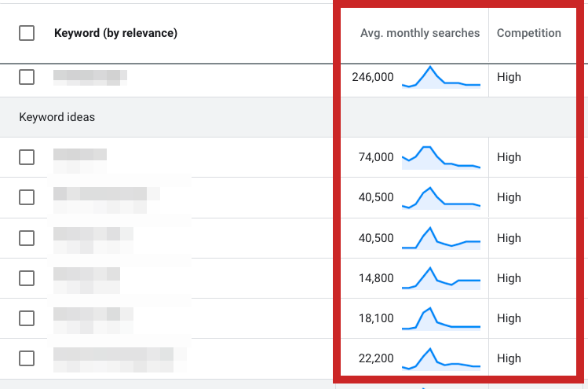Check the box for the 18,100 searches row

[27, 318]
